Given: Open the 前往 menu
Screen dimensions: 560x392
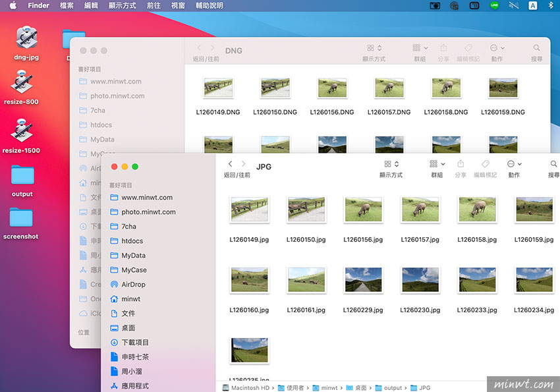Looking at the screenshot, I should point(154,5).
